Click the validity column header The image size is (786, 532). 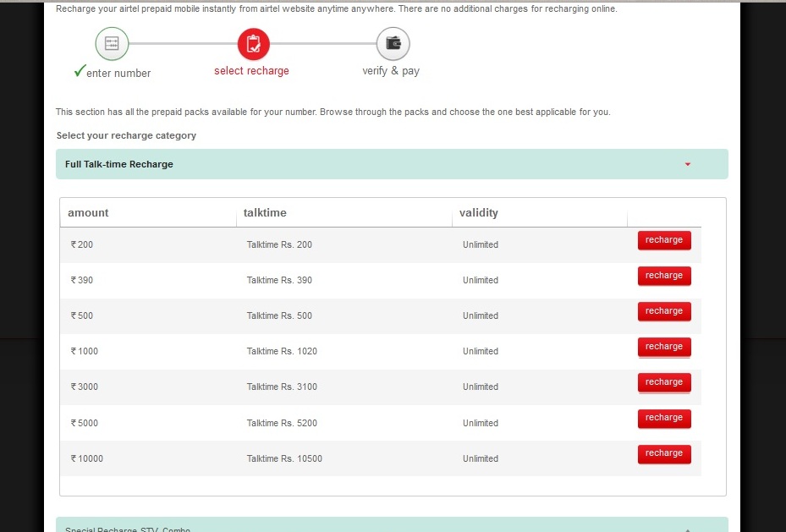coord(479,213)
